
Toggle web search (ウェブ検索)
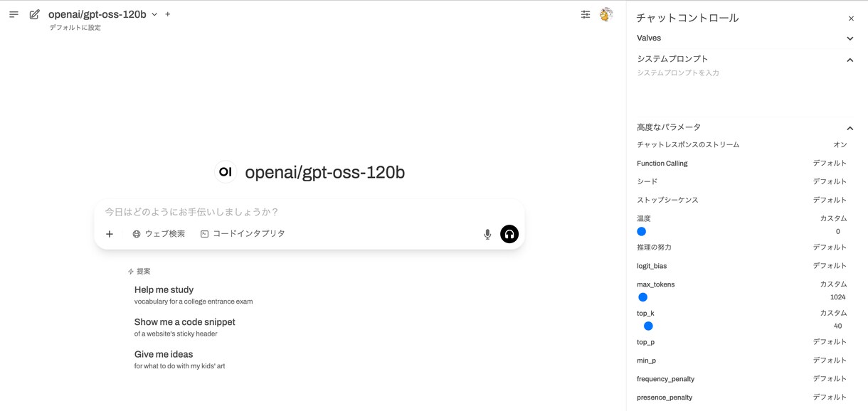(159, 234)
